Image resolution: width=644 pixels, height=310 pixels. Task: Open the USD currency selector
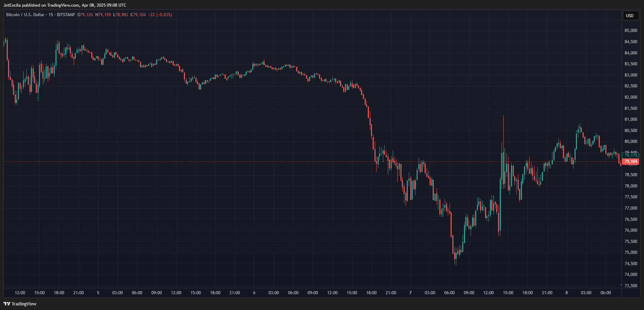pyautogui.click(x=630, y=15)
